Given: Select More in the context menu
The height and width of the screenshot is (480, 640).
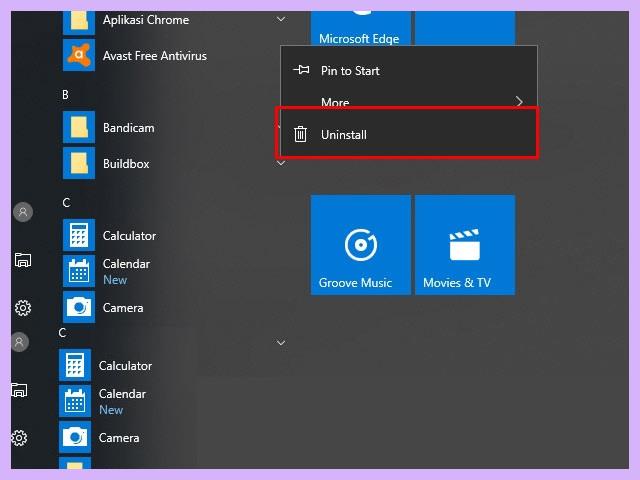Looking at the screenshot, I should [x=409, y=100].
